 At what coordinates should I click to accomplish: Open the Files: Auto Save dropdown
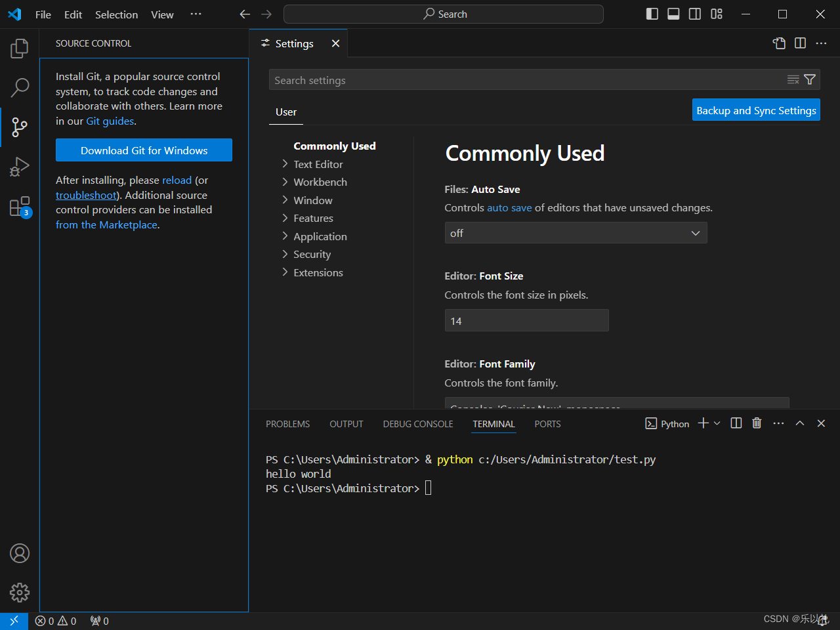point(576,233)
